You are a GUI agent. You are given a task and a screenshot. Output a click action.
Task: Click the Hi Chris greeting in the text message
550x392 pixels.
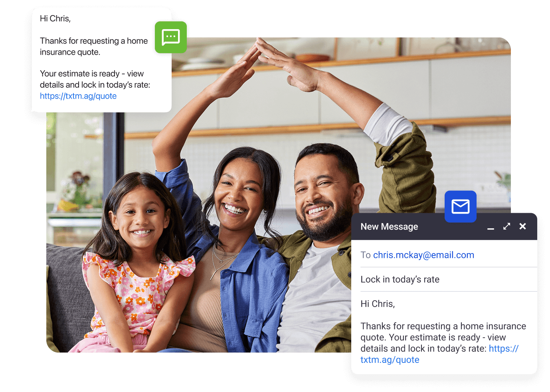[55, 18]
